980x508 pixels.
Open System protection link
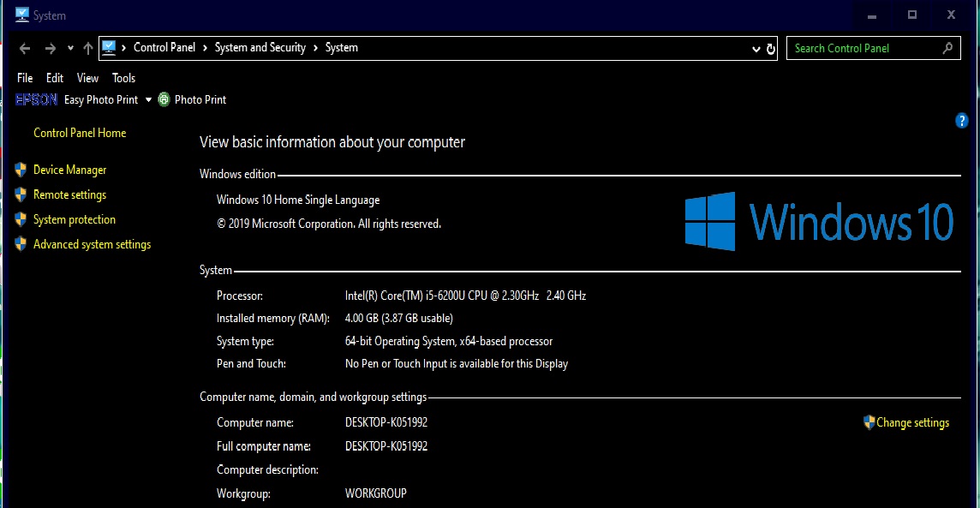point(74,219)
